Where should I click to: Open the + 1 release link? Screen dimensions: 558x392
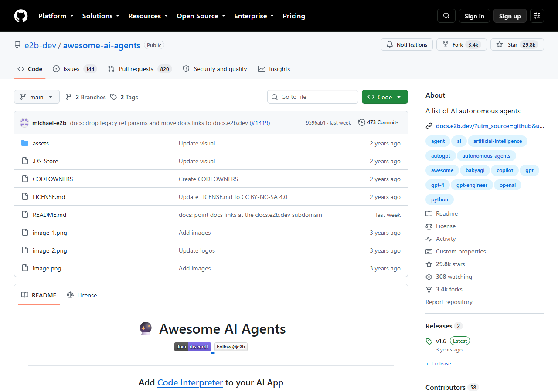(x=438, y=364)
